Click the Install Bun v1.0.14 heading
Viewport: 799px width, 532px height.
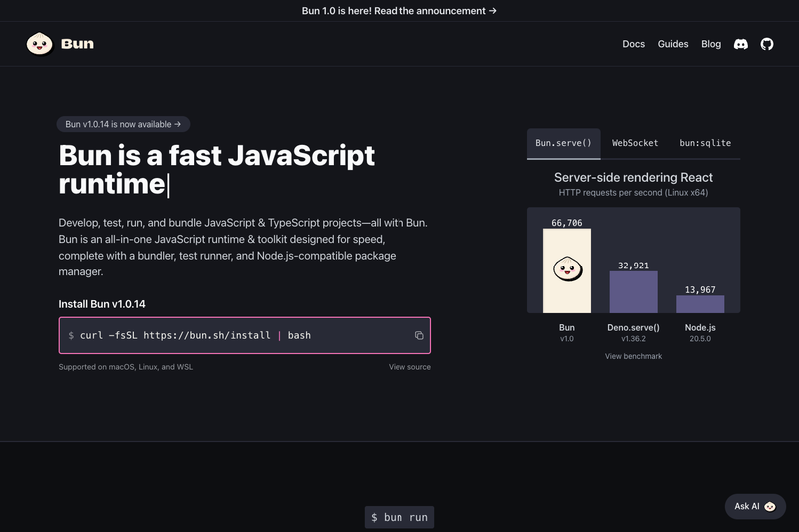pos(102,304)
